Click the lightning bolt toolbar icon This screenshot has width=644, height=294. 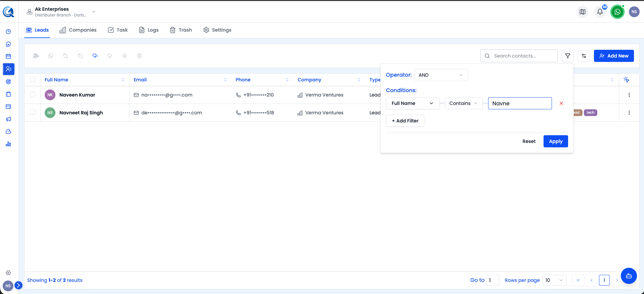pos(125,56)
